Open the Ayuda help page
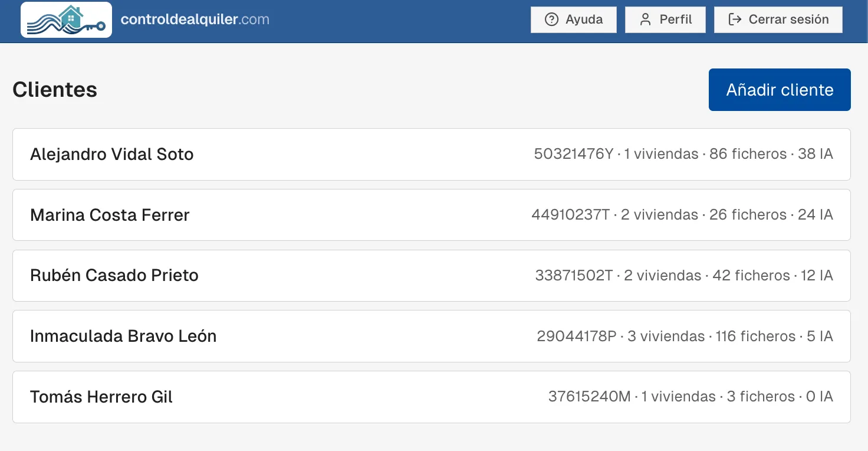The height and width of the screenshot is (451, 868). click(574, 19)
